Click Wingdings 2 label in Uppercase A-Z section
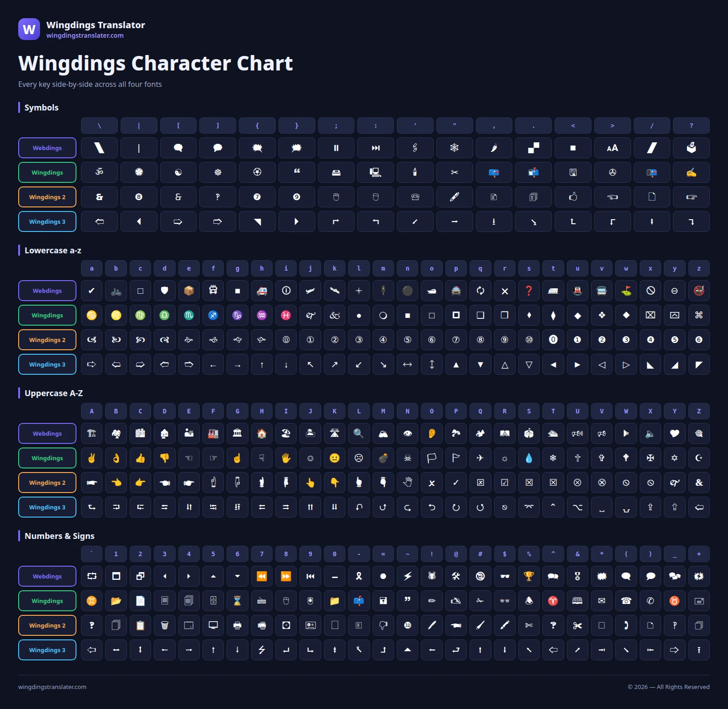Screen dimensions: 728x709 tap(47, 483)
